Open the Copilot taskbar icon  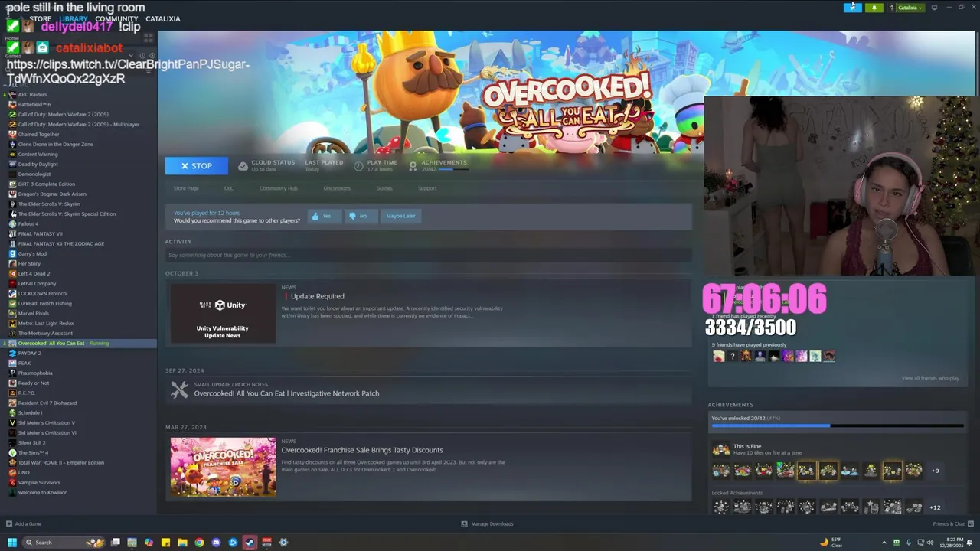pyautogui.click(x=149, y=543)
